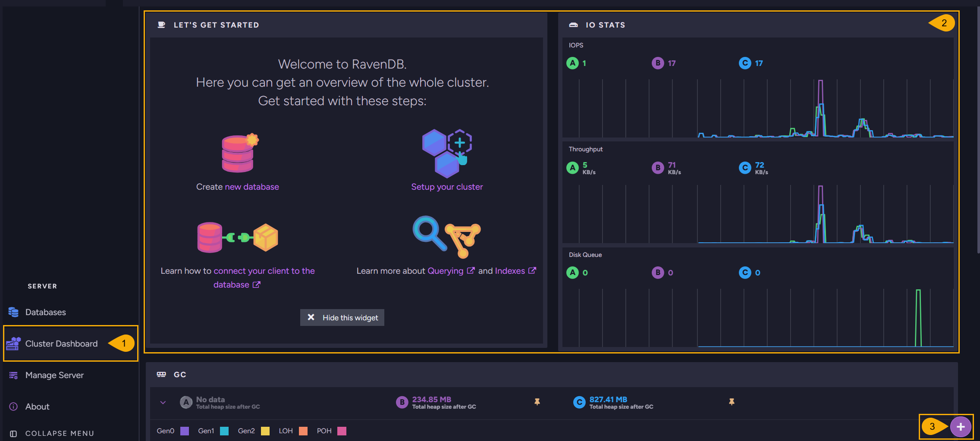Viewport: 980px width, 441px height.
Task: Open the Querying documentation link
Action: [451, 271]
